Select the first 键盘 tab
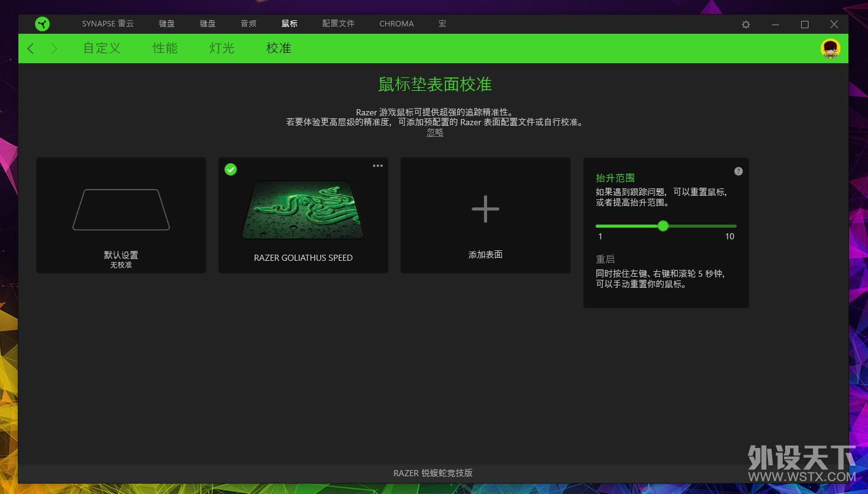Image resolution: width=868 pixels, height=494 pixels. pos(167,24)
